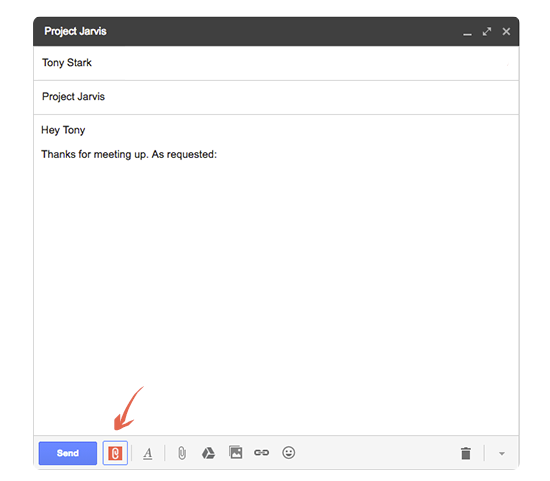This screenshot has width=550, height=481.
Task: Close the compose window with the X
Action: coord(506,32)
